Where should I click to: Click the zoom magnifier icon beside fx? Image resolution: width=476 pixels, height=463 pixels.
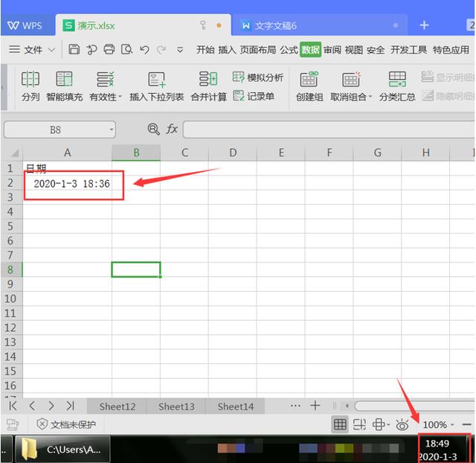click(154, 130)
